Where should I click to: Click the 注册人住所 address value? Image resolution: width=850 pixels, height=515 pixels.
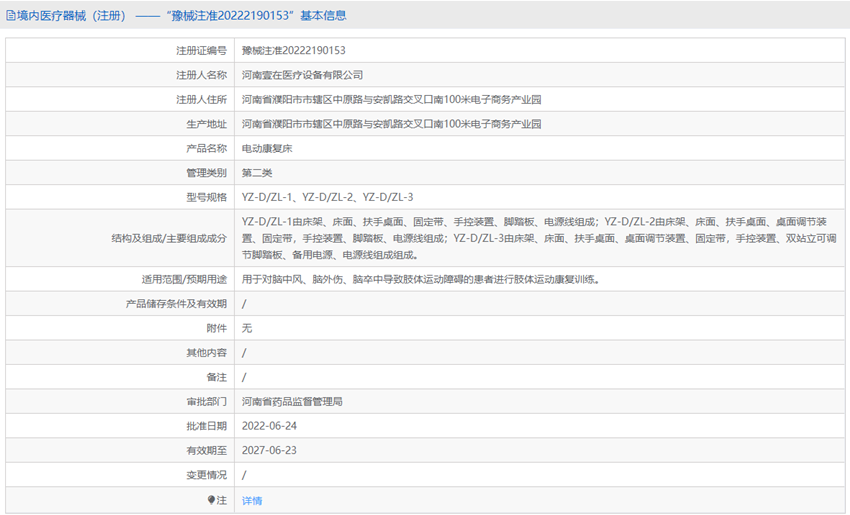tap(391, 99)
